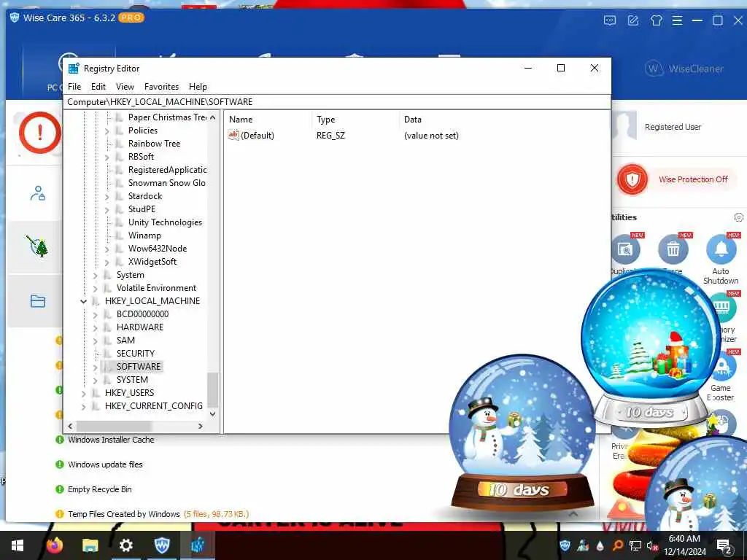Launch Firefox from the taskbar
747x560 pixels.
coord(55,545)
